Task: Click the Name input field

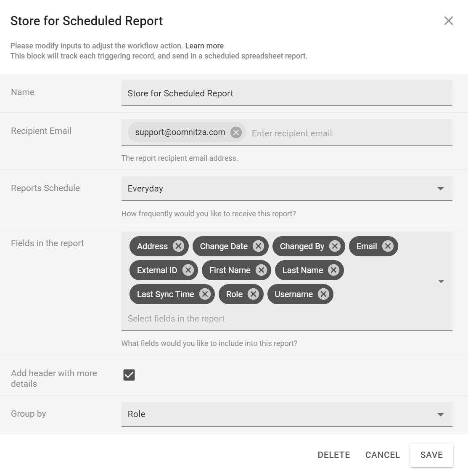Action: click(287, 93)
